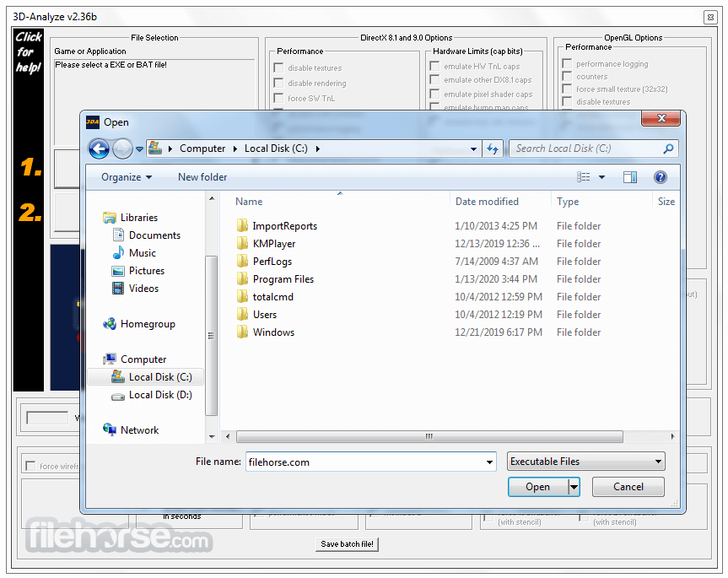Image resolution: width=728 pixels, height=578 pixels.
Task: Enable emulate HW TnL caps
Action: [x=434, y=67]
